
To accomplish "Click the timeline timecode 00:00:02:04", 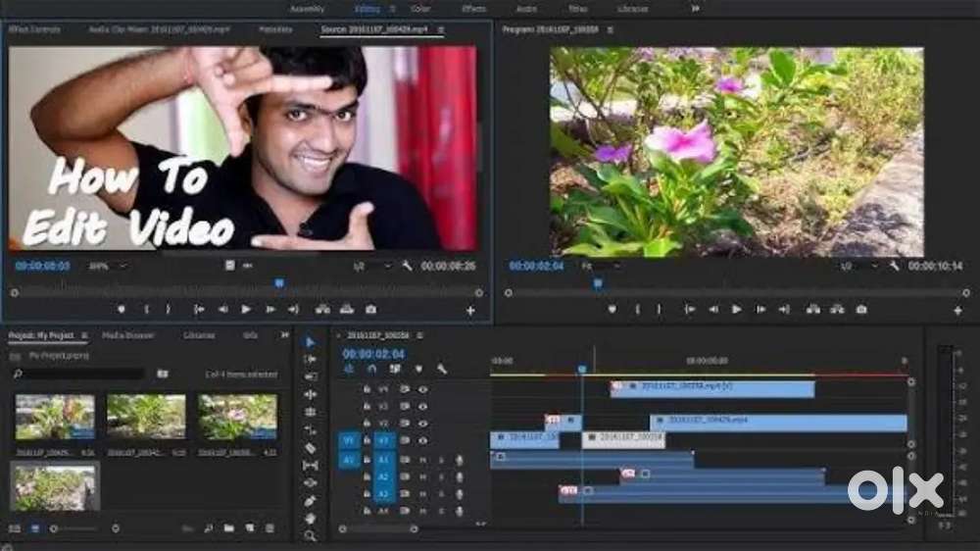I will click(373, 354).
